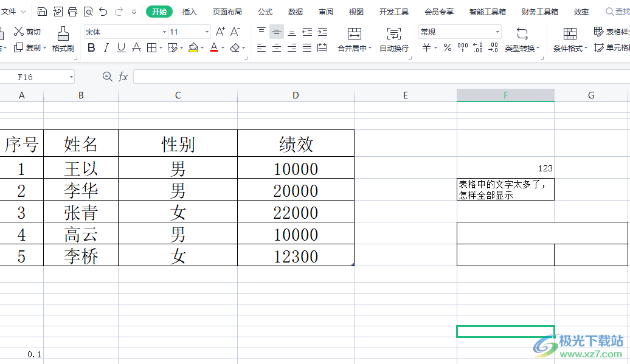This screenshot has width=630, height=364.
Task: Click the Save icon in quick toolbar
Action: (42, 12)
